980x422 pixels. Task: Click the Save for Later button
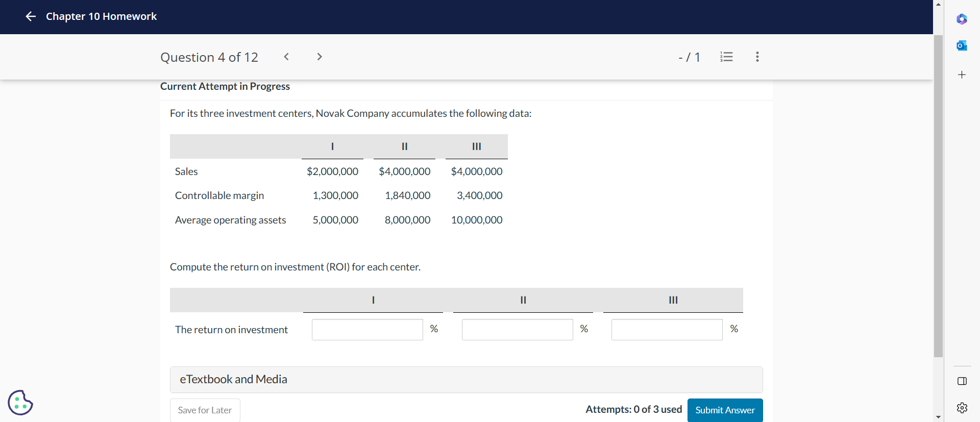(x=205, y=410)
